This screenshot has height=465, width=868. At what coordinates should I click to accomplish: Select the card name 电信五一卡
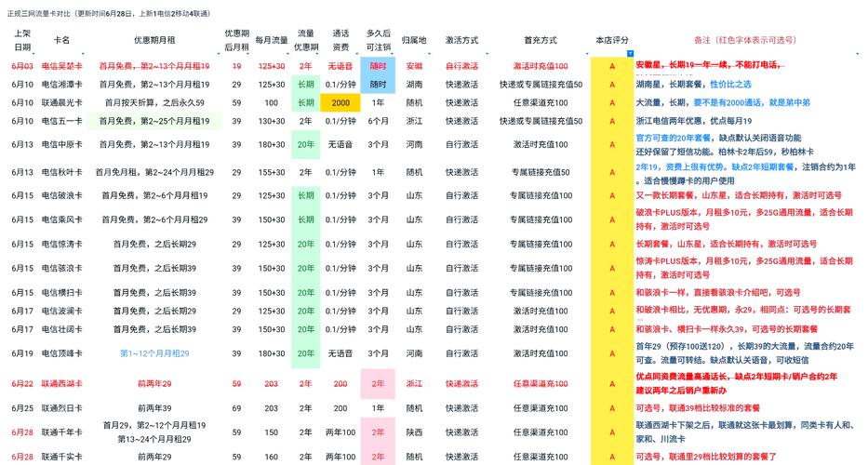coord(62,121)
